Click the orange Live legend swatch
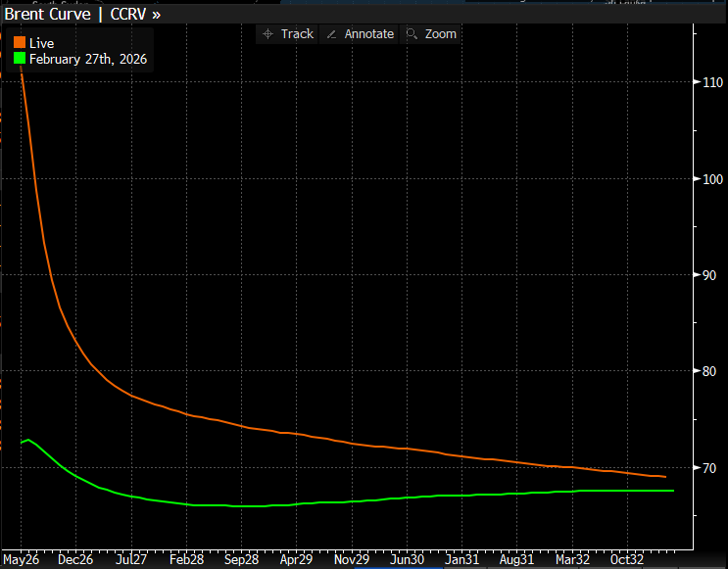The image size is (728, 569). click(20, 43)
